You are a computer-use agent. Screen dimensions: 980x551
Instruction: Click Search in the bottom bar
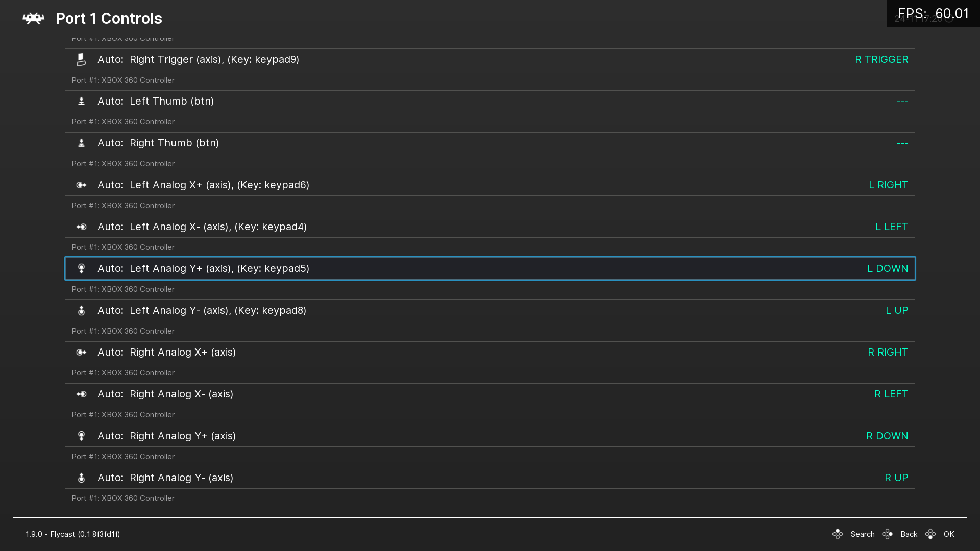coord(863,534)
